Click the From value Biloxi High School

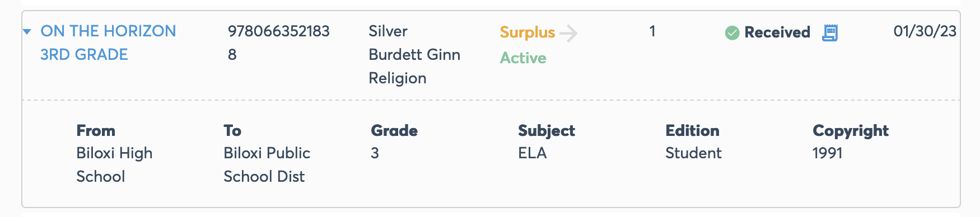click(114, 164)
